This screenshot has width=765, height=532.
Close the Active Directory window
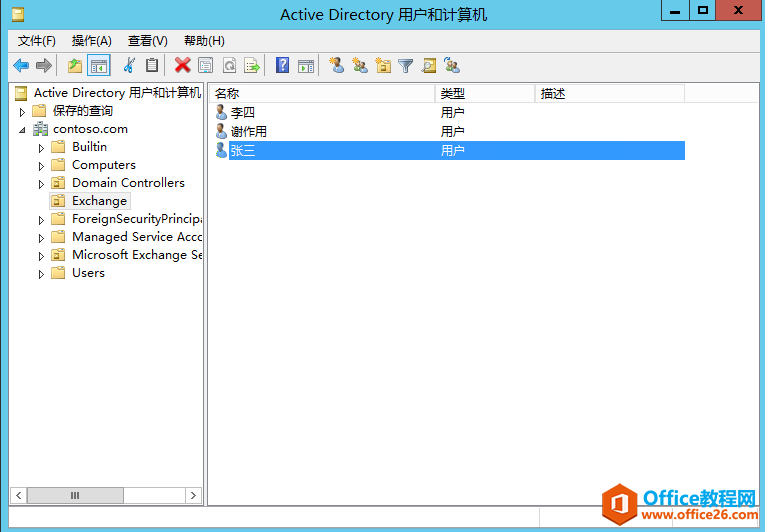739,11
